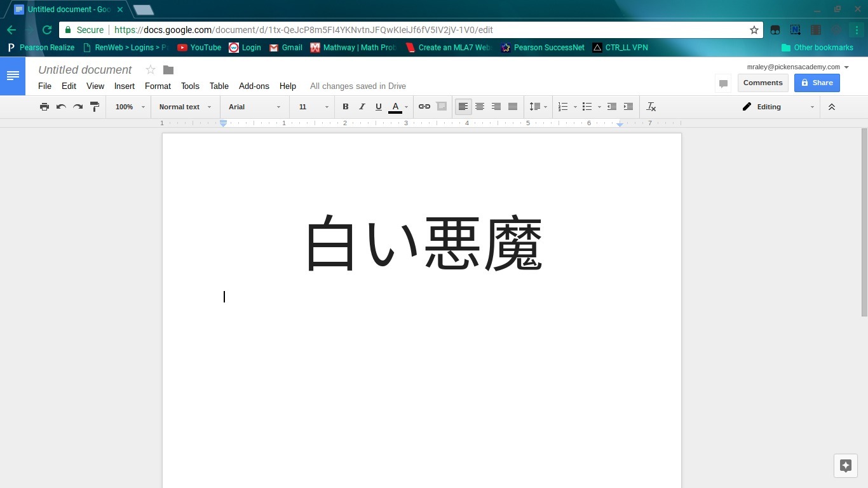Open the Insert menu

[124, 86]
